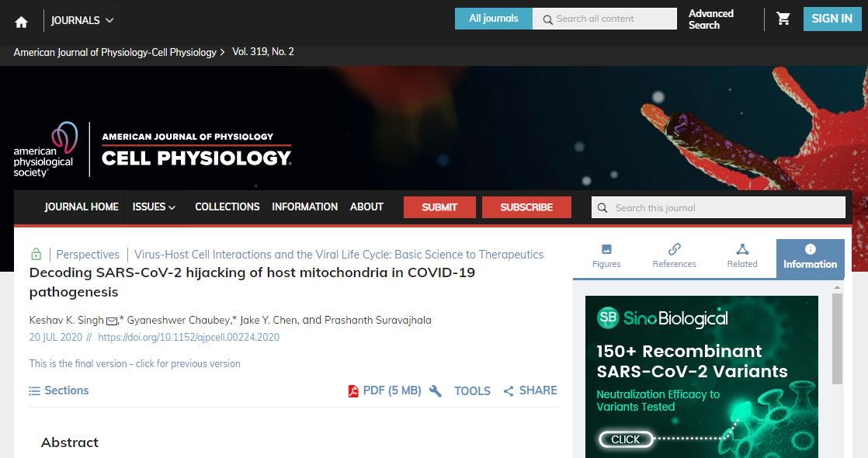Click the red Submit button

[x=439, y=207]
